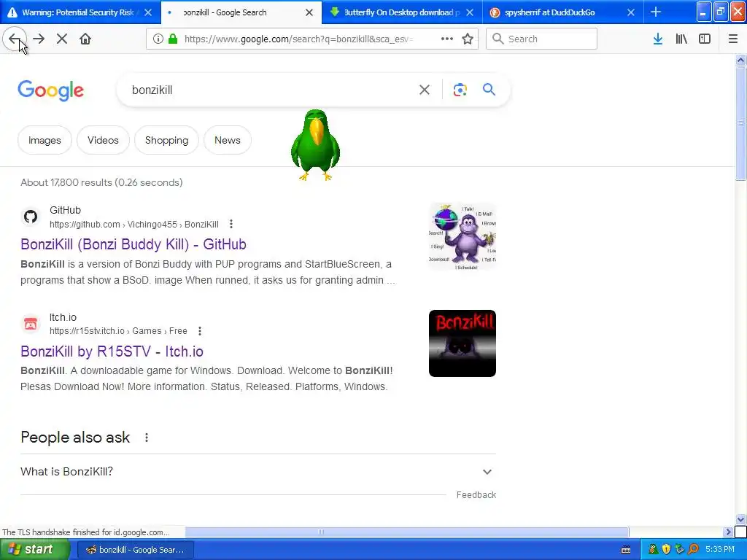This screenshot has height=560, width=747.
Task: Clear the Google search box text
Action: pos(425,90)
